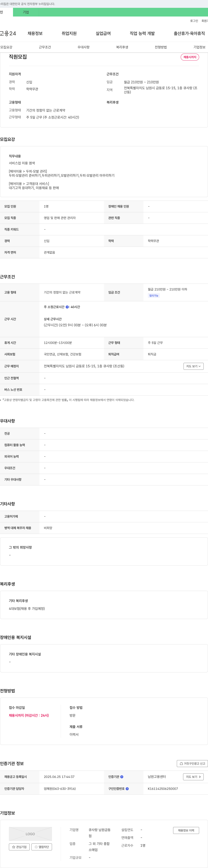The image size is (208, 868).
Task: Select the 비희망 value for 병역 대체 복무자
Action: click(x=48, y=528)
